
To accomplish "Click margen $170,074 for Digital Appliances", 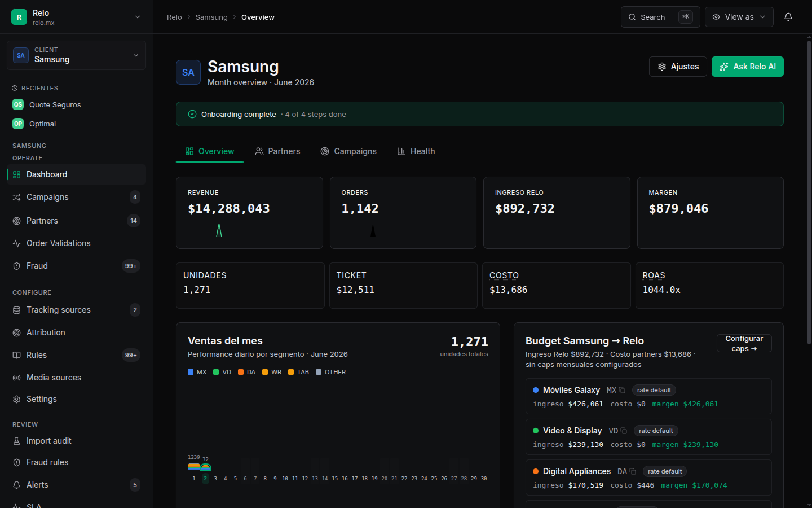I will coord(694,485).
